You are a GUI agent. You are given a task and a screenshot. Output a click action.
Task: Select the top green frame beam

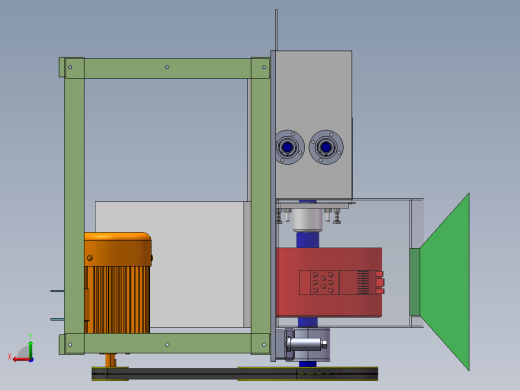(167, 68)
